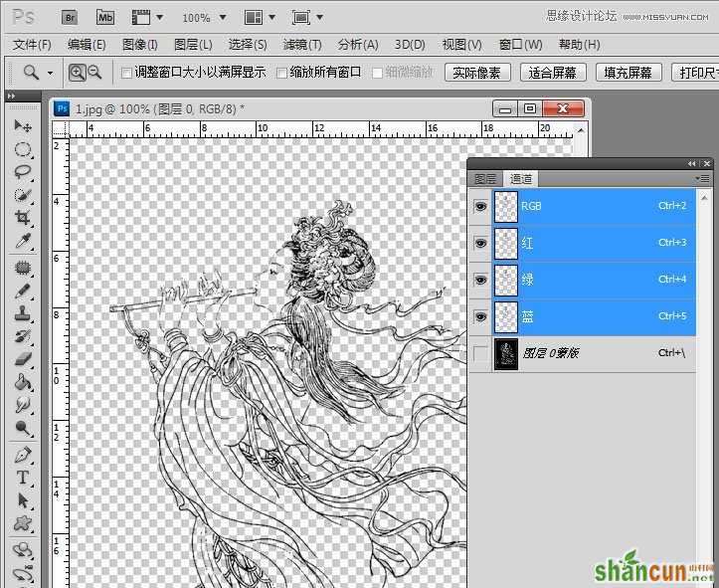The height and width of the screenshot is (588, 719).
Task: Select the Custom Shape tool
Action: tap(23, 523)
